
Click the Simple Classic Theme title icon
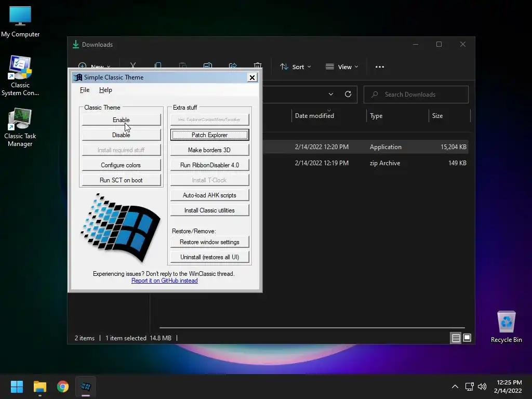[x=78, y=77]
